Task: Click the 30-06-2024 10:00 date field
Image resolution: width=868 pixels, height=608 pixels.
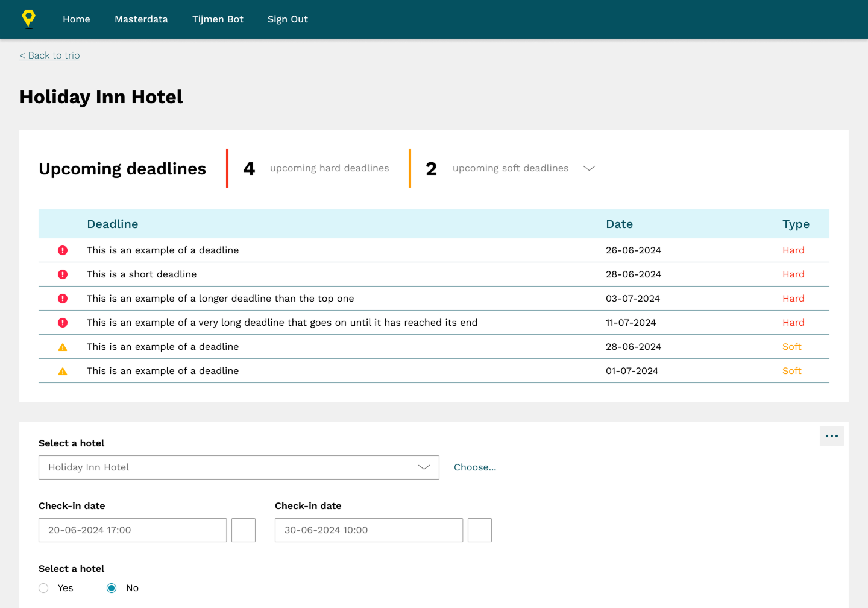Action: click(369, 530)
